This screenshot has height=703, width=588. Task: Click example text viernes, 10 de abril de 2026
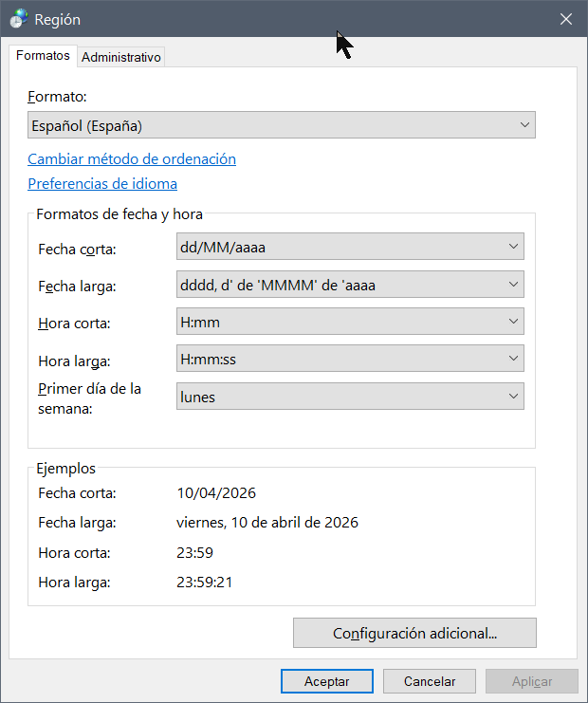[267, 523]
